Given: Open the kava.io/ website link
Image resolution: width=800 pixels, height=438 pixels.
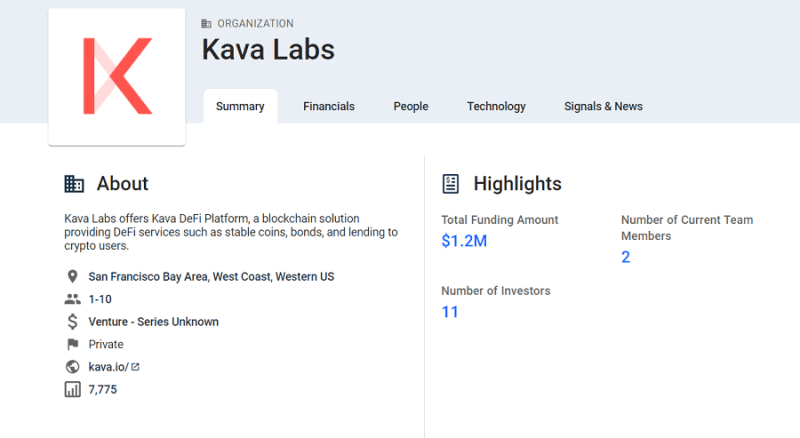Looking at the screenshot, I should 109,367.
